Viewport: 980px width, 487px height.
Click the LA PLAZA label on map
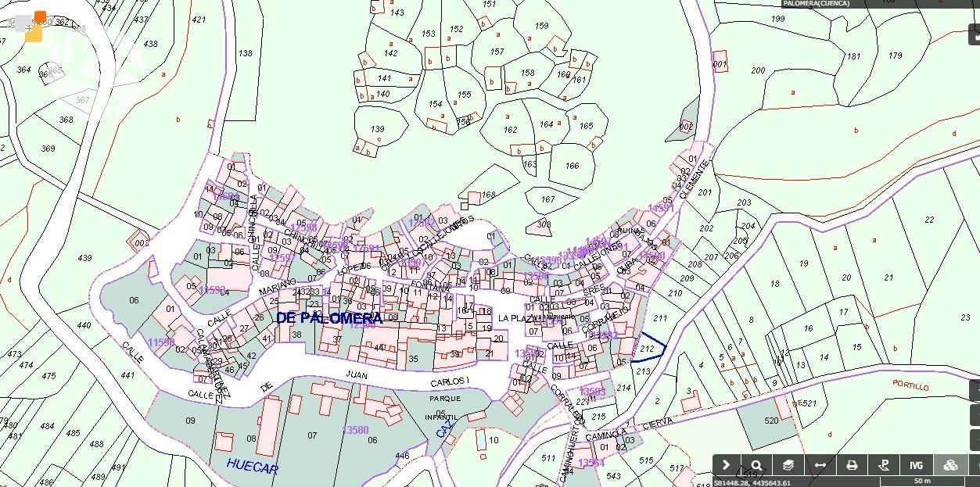point(514,318)
